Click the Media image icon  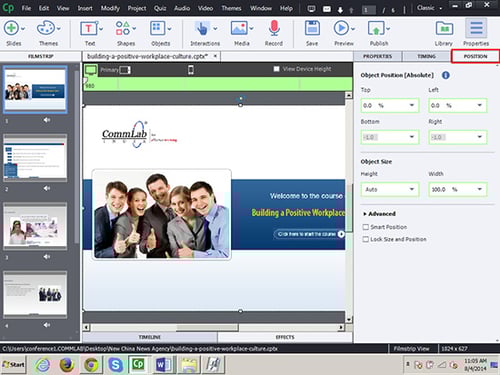point(239,28)
